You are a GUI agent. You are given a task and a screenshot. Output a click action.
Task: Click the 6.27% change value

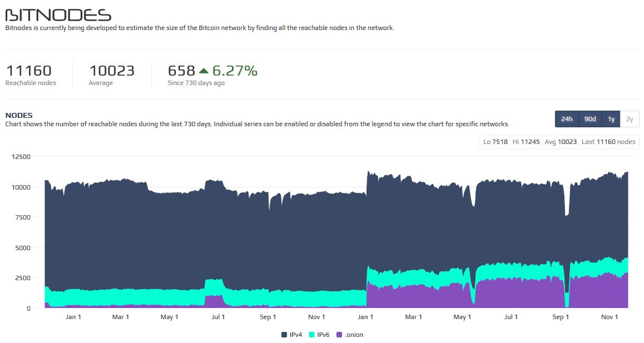tap(235, 71)
